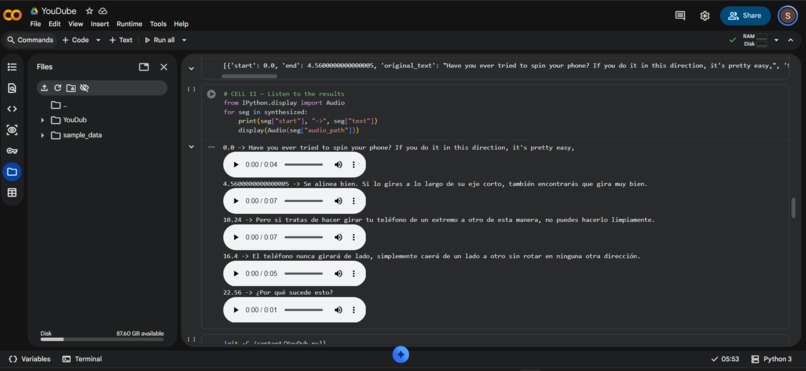The height and width of the screenshot is (371, 806).
Task: Open the Insert menu
Action: pyautogui.click(x=100, y=24)
